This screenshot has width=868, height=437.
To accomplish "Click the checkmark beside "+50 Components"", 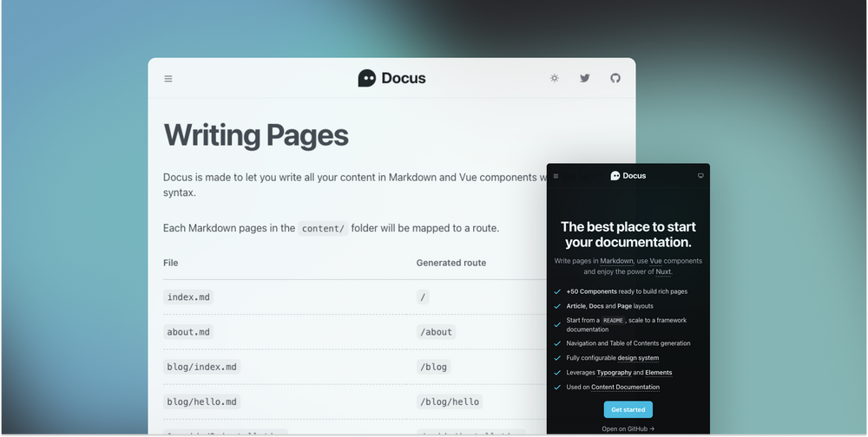I will 557,291.
